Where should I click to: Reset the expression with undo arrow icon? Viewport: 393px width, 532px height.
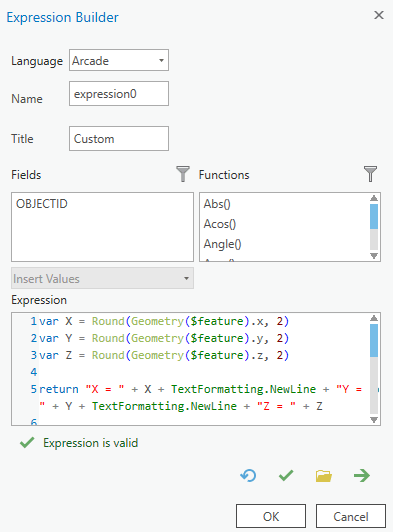point(248,475)
